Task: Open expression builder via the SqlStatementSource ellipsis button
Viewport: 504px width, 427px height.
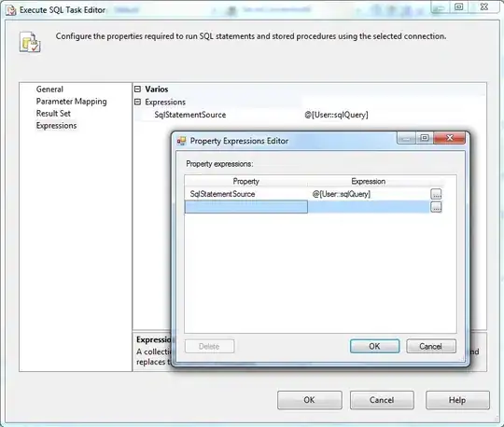Action: tap(436, 194)
